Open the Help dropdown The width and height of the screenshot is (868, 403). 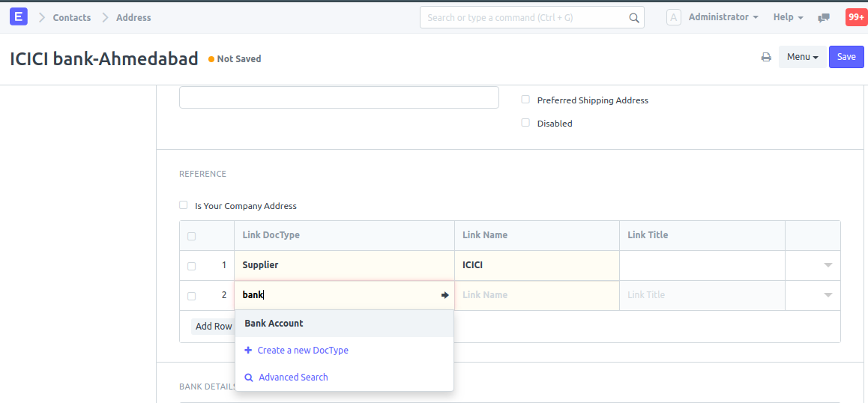[x=789, y=17]
